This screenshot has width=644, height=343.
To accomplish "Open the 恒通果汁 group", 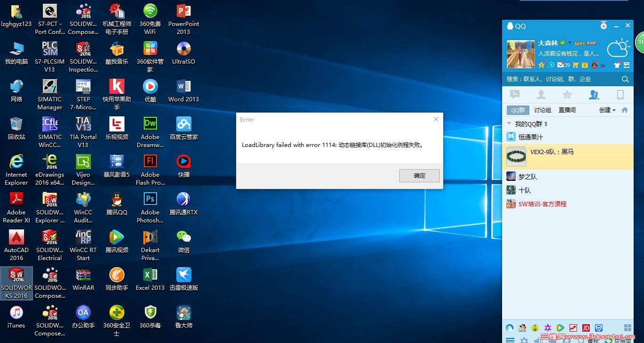I will click(568, 137).
